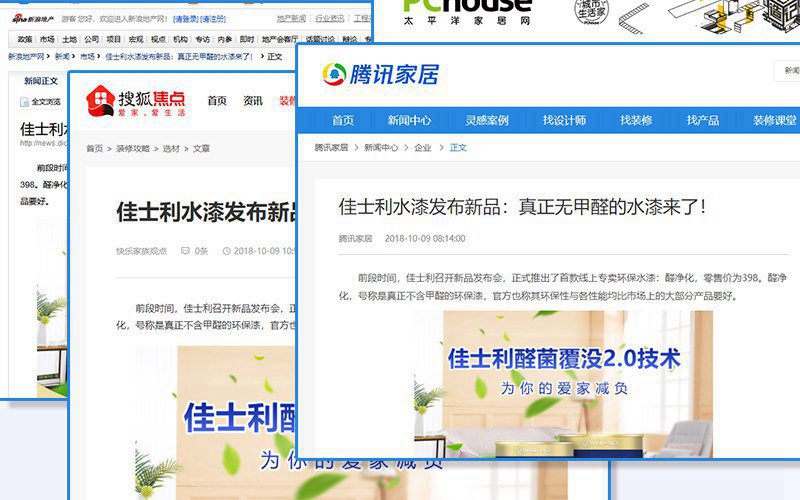Select 机构 in Sina navigation bar
The image size is (800, 500).
(x=181, y=39)
